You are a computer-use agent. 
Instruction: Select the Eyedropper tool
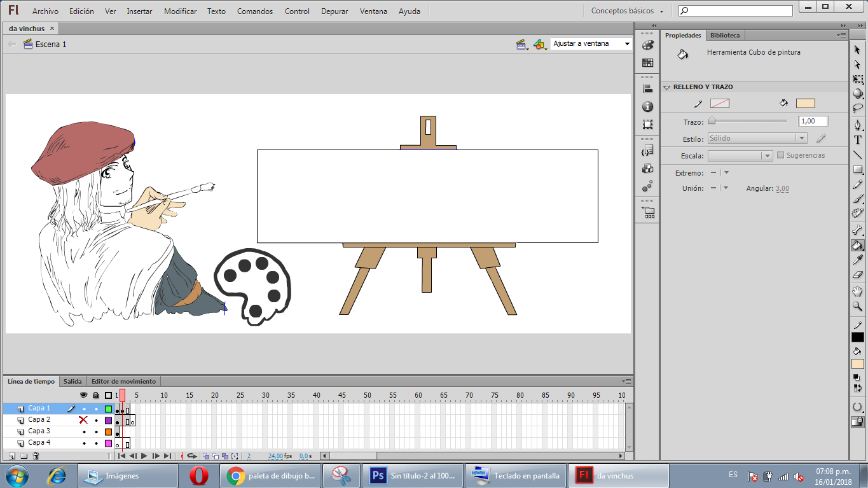pyautogui.click(x=858, y=260)
